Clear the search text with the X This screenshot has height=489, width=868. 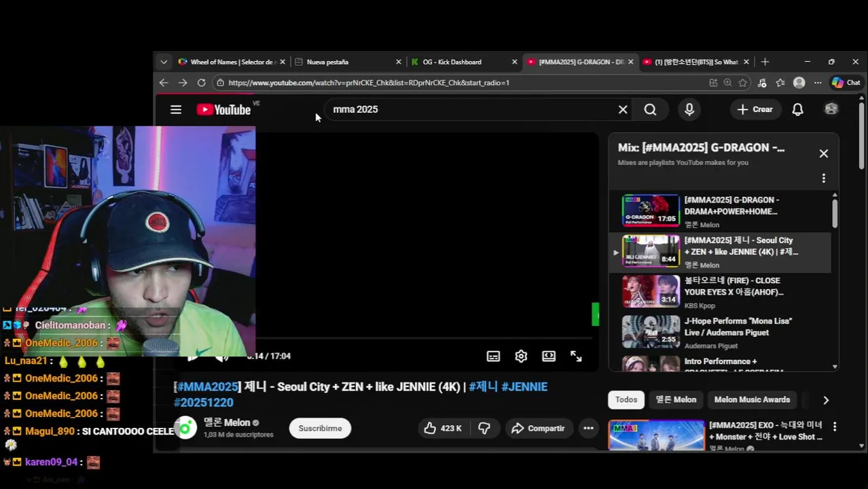click(x=623, y=109)
